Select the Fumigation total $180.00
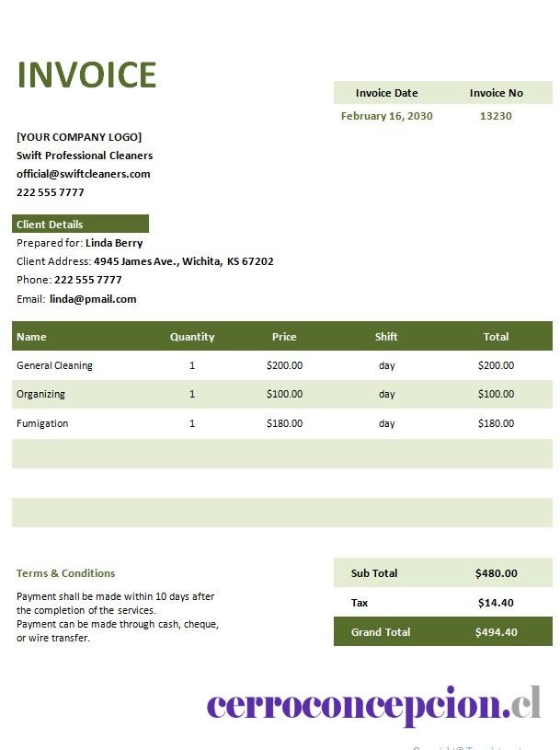The height and width of the screenshot is (750, 560). [496, 423]
